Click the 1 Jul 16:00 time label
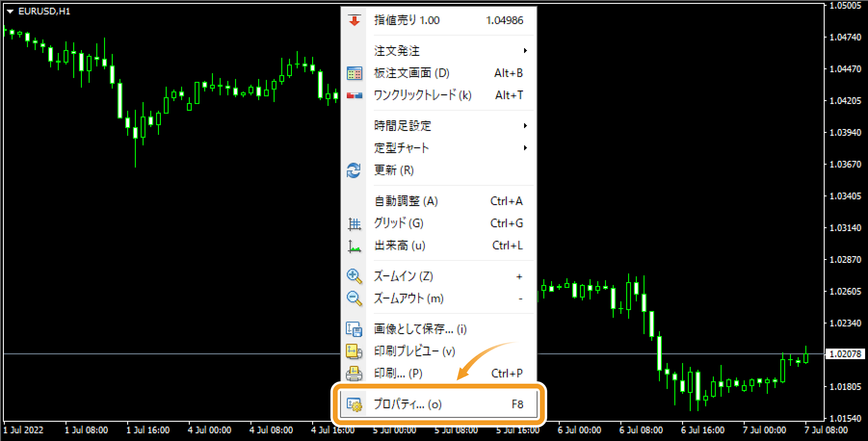The image size is (868, 441). [x=148, y=430]
